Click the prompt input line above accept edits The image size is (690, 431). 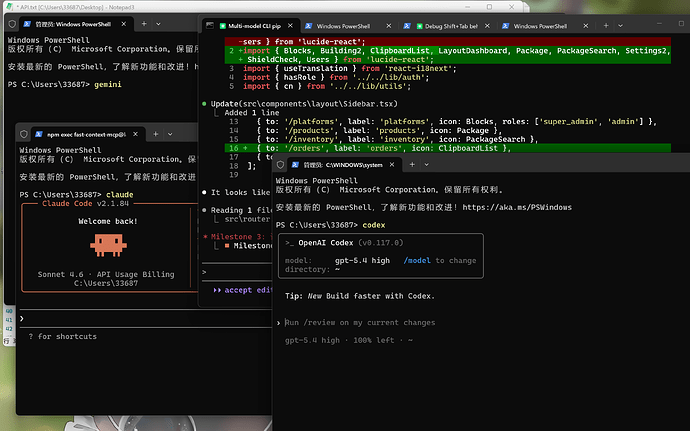[238, 272]
